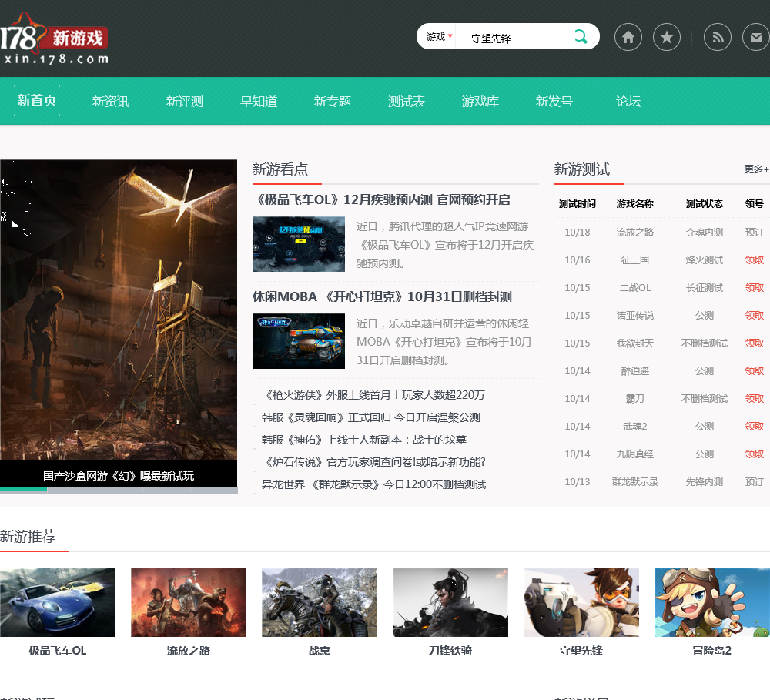Viewport: 770px width, 700px height.
Task: Click the banner caption 国产沙盒网游《幻》曝最新试玩
Action: (x=119, y=475)
